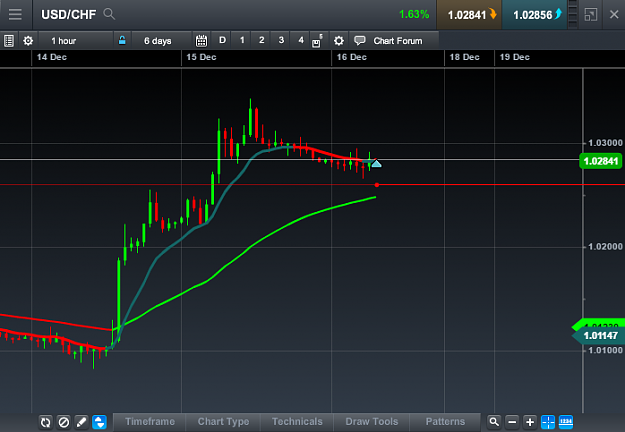Search for a product next to USD/CHF
Viewport: 625px width, 432px height.
(x=109, y=14)
